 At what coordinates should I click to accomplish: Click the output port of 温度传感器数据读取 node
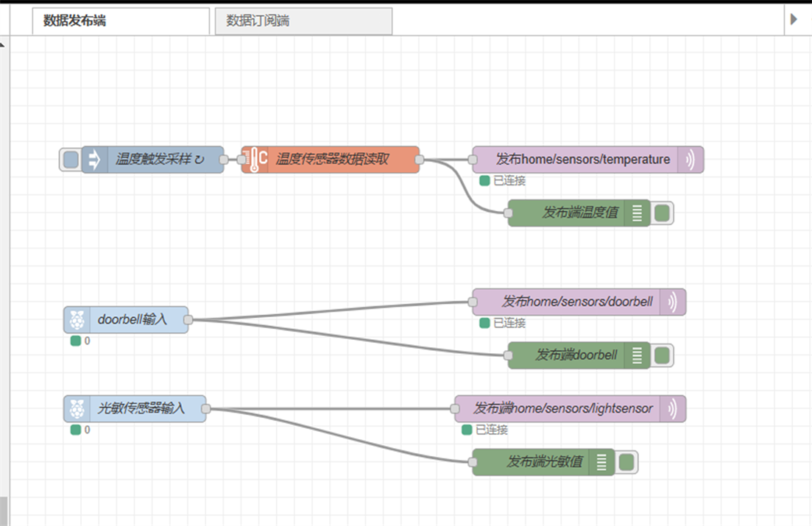(x=420, y=160)
